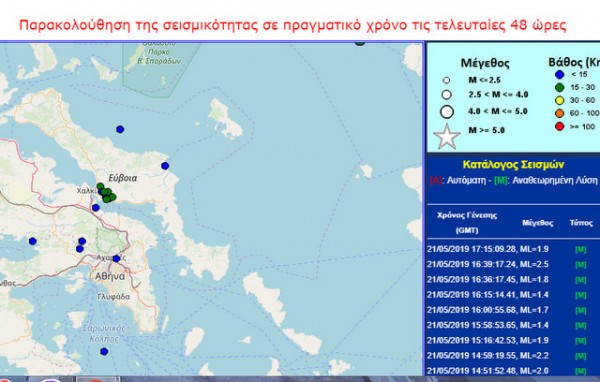Open the 16:36:17.45 ML=1.8 earthquake entry
Viewport: 600px width, 382px height.
[x=488, y=280]
